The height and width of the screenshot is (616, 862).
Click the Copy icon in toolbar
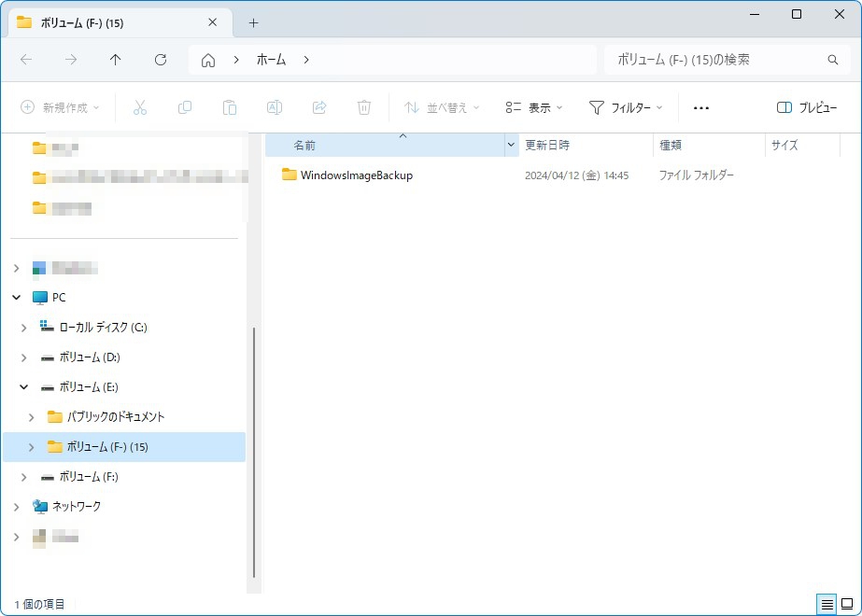(185, 107)
